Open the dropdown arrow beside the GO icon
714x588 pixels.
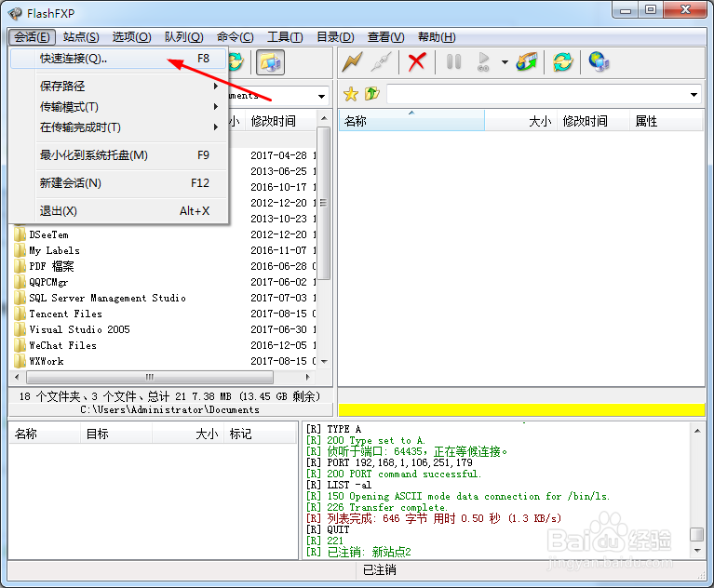click(x=505, y=62)
